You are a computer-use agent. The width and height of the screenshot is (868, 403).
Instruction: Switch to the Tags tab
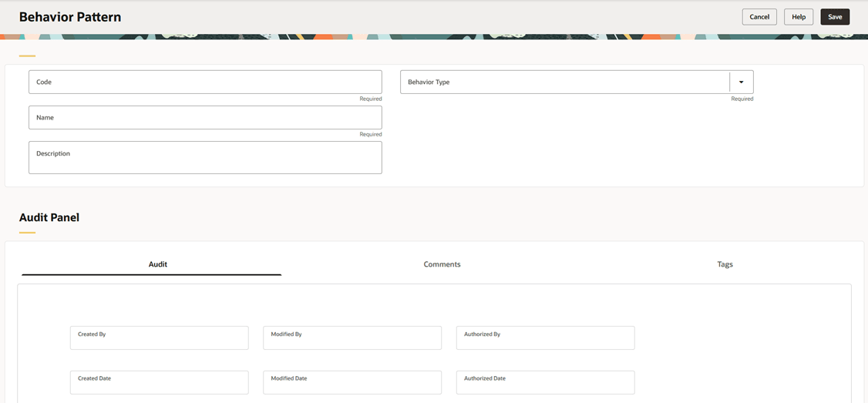[x=725, y=264]
